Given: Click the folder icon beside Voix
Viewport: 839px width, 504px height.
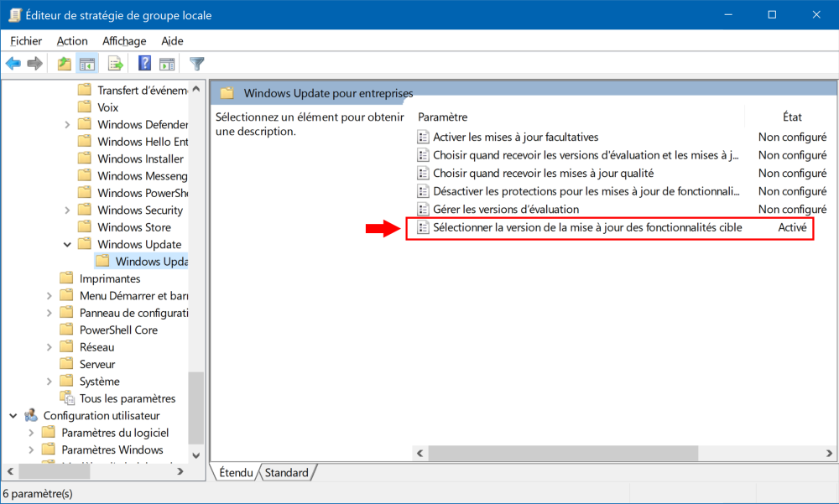Looking at the screenshot, I should (x=85, y=107).
